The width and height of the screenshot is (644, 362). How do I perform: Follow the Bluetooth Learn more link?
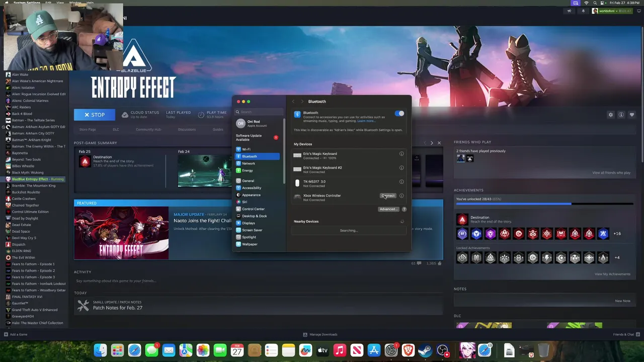coord(366,121)
